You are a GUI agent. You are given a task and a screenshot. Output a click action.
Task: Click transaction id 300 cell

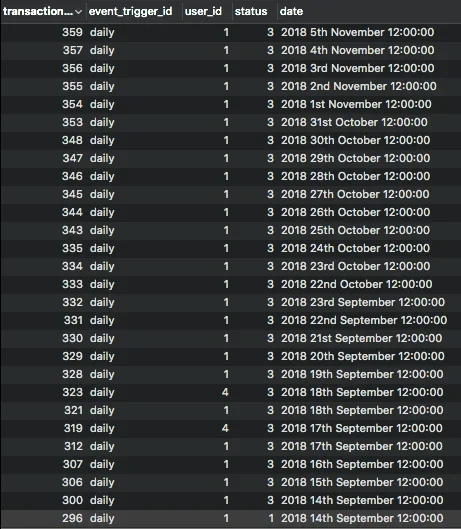(x=73, y=500)
